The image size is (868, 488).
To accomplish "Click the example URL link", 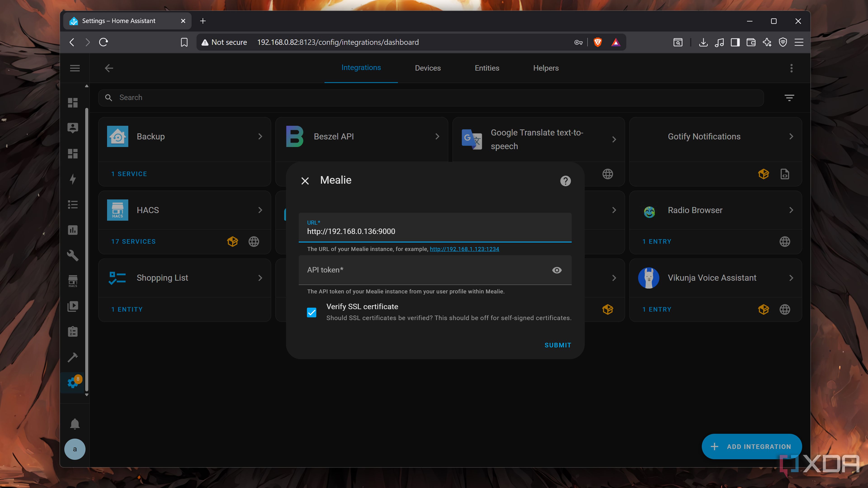I will [x=464, y=249].
